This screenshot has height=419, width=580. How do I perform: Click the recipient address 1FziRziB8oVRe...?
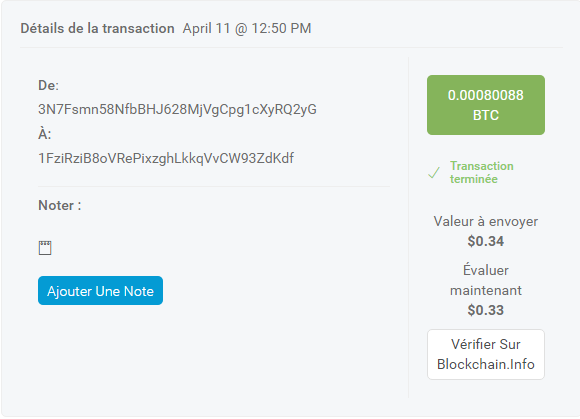[166, 158]
